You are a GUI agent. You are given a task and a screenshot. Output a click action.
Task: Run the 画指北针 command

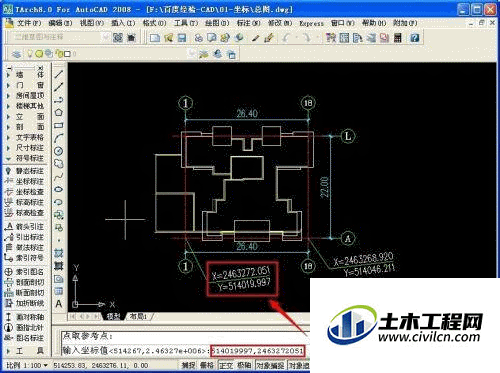(25, 327)
